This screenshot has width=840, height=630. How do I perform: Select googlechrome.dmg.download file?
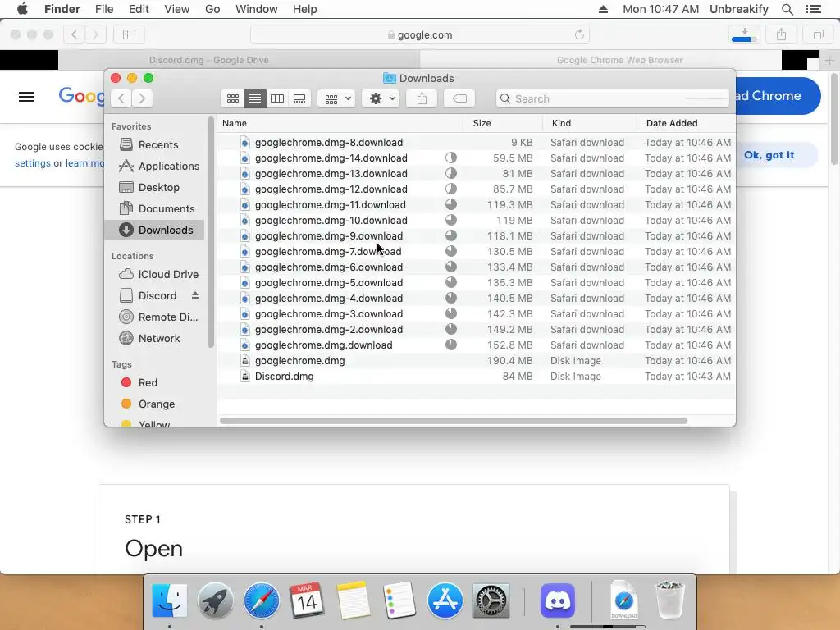[477, 345]
